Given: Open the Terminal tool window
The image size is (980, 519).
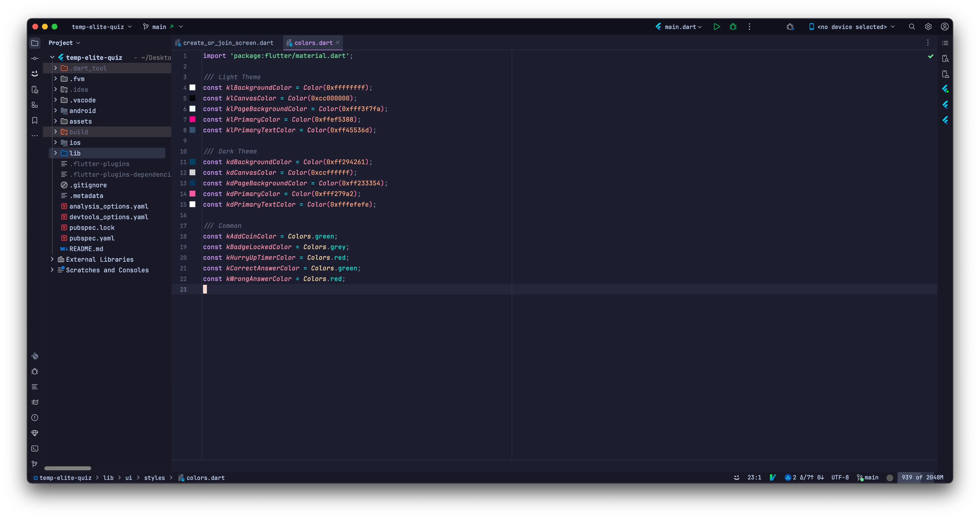Looking at the screenshot, I should 35,449.
